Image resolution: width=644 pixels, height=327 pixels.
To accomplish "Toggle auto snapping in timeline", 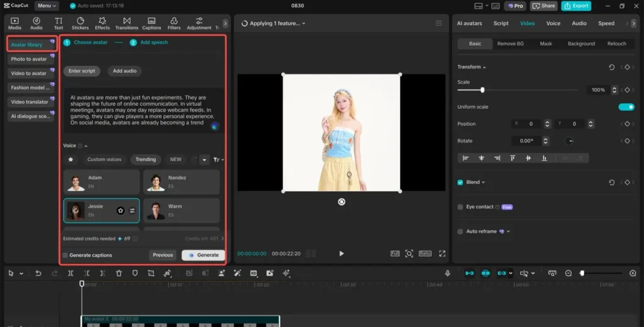I will pyautogui.click(x=486, y=273).
